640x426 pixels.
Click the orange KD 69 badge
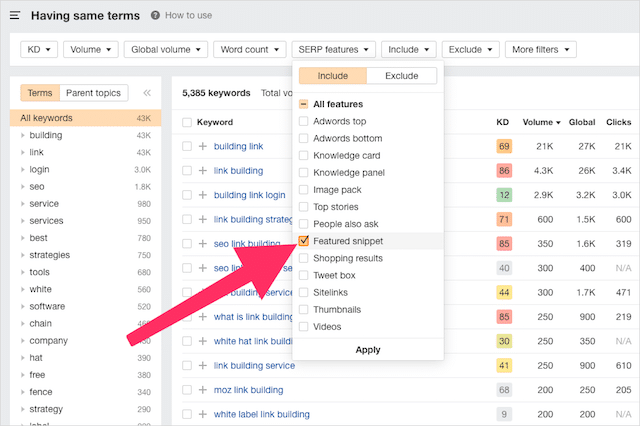(x=504, y=146)
